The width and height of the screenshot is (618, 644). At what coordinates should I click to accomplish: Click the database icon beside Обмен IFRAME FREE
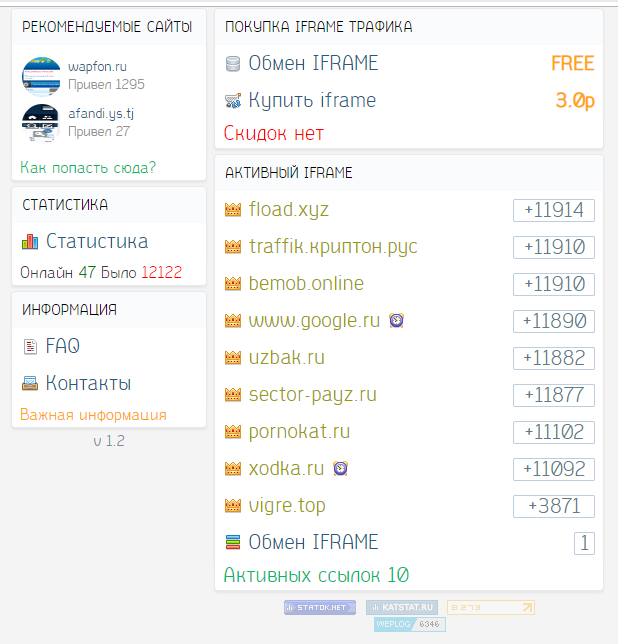coord(233,64)
